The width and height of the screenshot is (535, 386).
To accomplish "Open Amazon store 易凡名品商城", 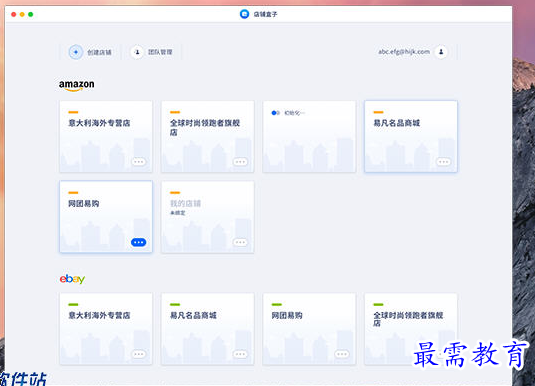I will click(411, 137).
